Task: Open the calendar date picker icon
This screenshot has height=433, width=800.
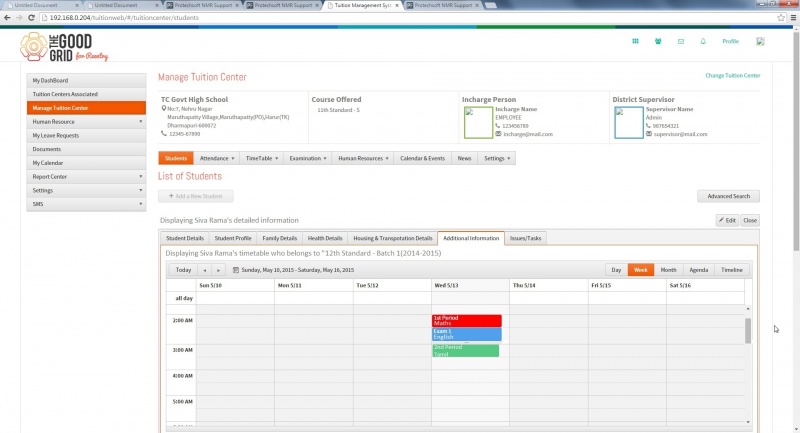Action: click(236, 270)
